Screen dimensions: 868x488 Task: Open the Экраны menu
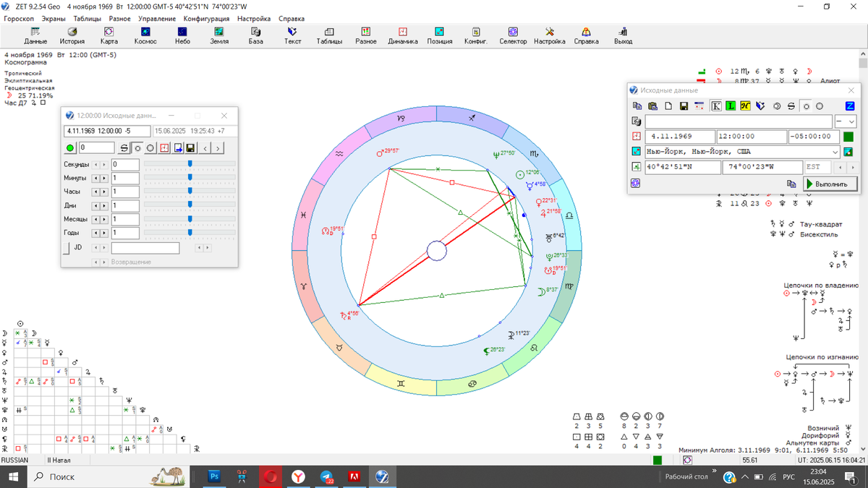[x=53, y=19]
